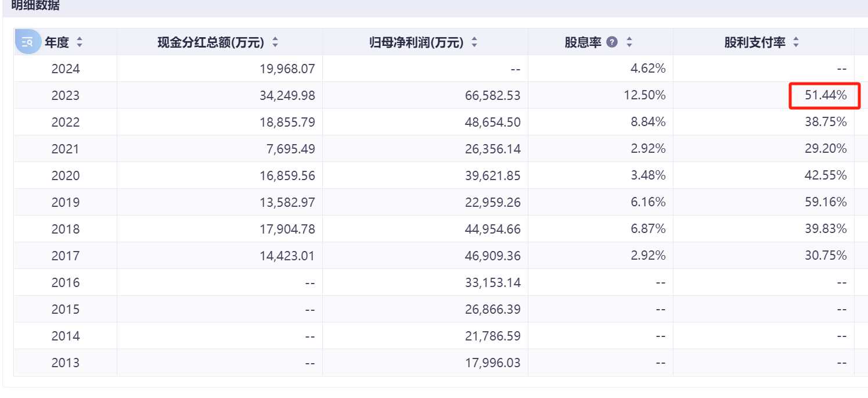Open the help question mark beside 股息率
This screenshot has height=398, width=868.
(611, 42)
